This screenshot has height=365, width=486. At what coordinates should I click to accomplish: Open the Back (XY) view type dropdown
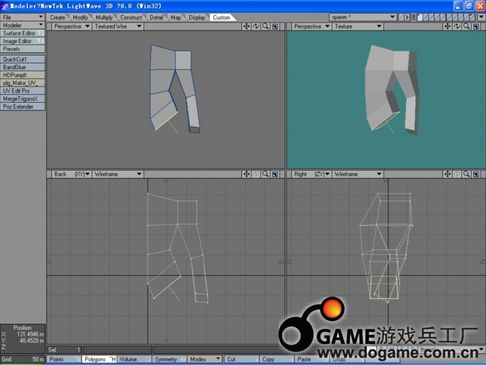(x=71, y=174)
